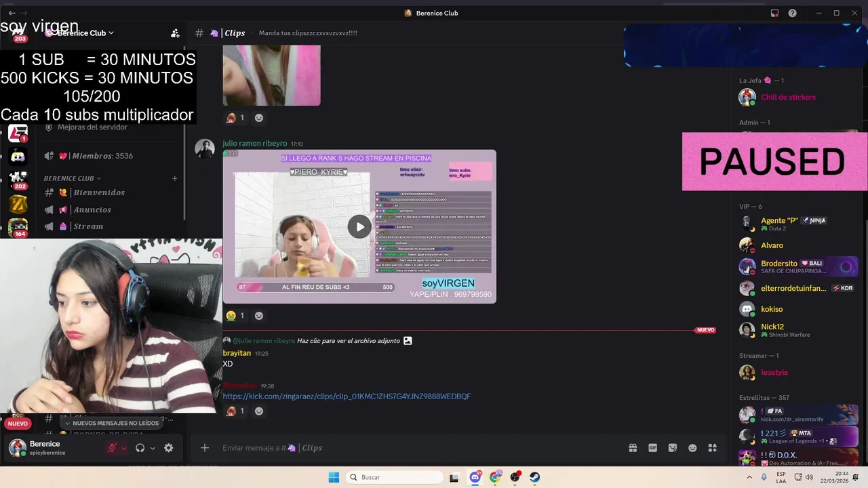Open the gold Z server icon
The width and height of the screenshot is (868, 488).
point(18,204)
